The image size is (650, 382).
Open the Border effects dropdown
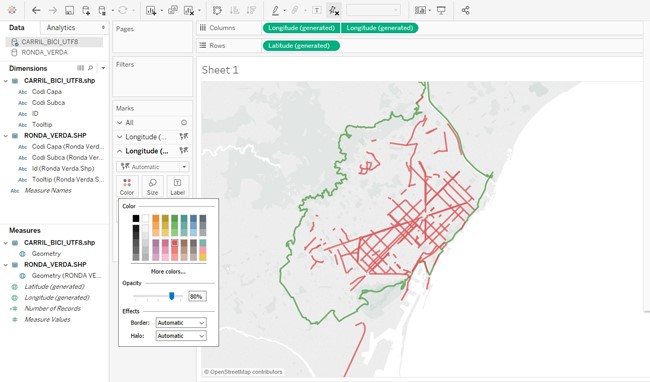coord(181,322)
